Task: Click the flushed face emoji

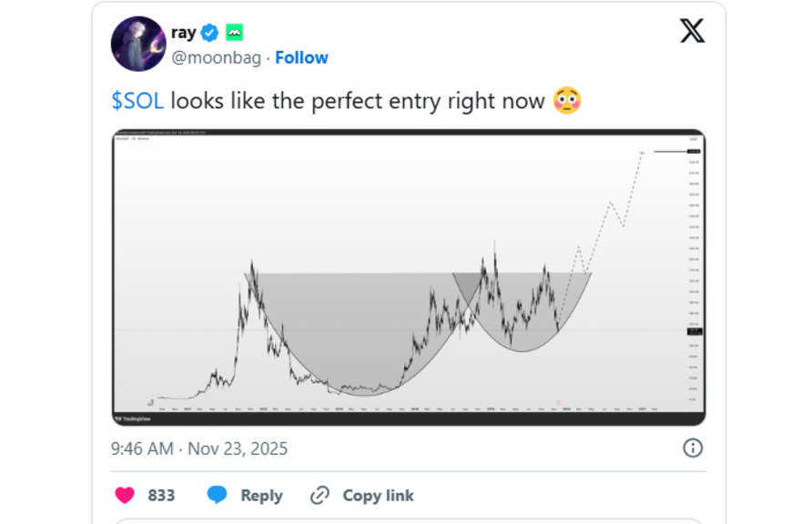Action: pyautogui.click(x=567, y=101)
